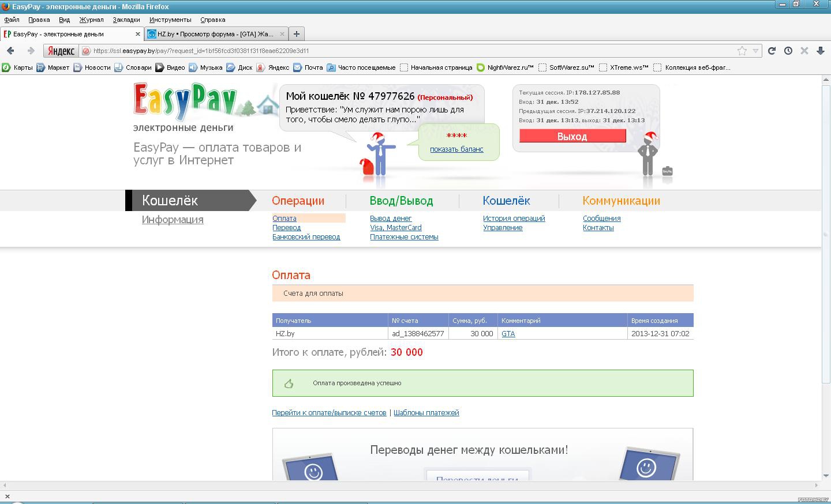
Task: Open downloads arrow icon
Action: point(820,51)
